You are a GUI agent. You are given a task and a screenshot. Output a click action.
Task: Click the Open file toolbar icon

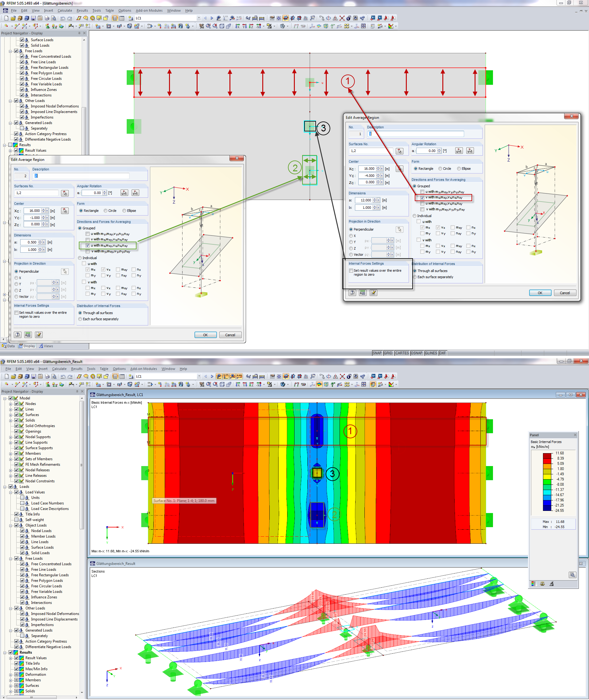coord(14,18)
